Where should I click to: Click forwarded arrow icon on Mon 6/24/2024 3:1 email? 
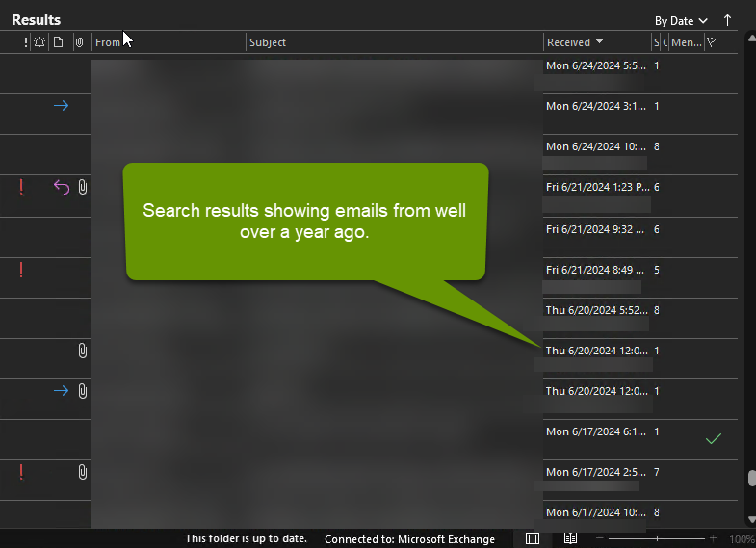click(x=61, y=106)
